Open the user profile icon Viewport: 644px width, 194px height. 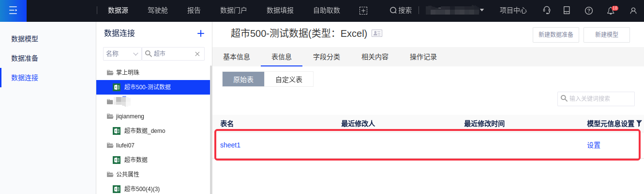pos(633,10)
